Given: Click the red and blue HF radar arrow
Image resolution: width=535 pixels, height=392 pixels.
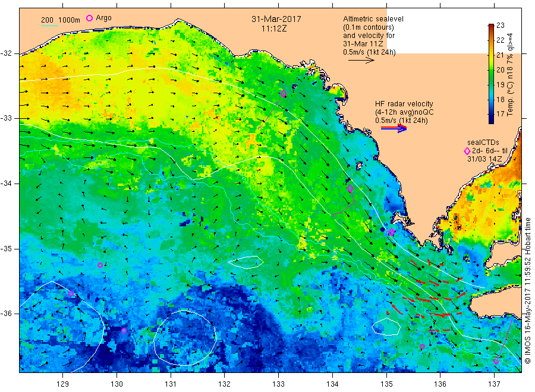Looking at the screenshot, I should pos(394,128).
